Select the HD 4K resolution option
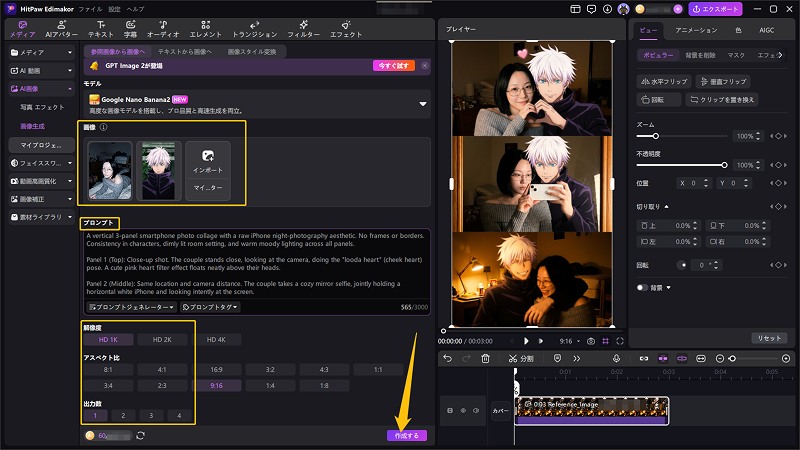Screen dimensions: 800x450 pos(216,339)
